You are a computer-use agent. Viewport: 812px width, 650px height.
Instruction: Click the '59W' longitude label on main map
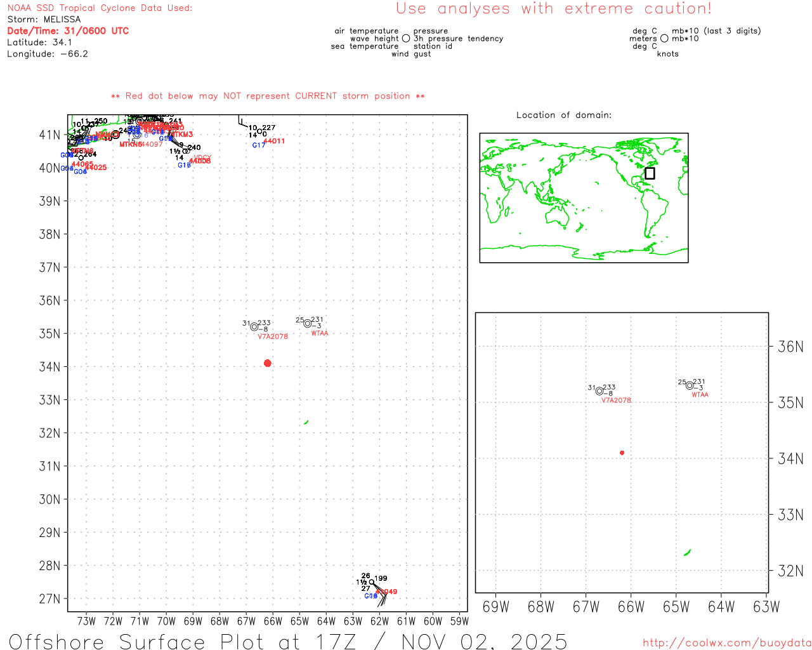[x=459, y=621]
